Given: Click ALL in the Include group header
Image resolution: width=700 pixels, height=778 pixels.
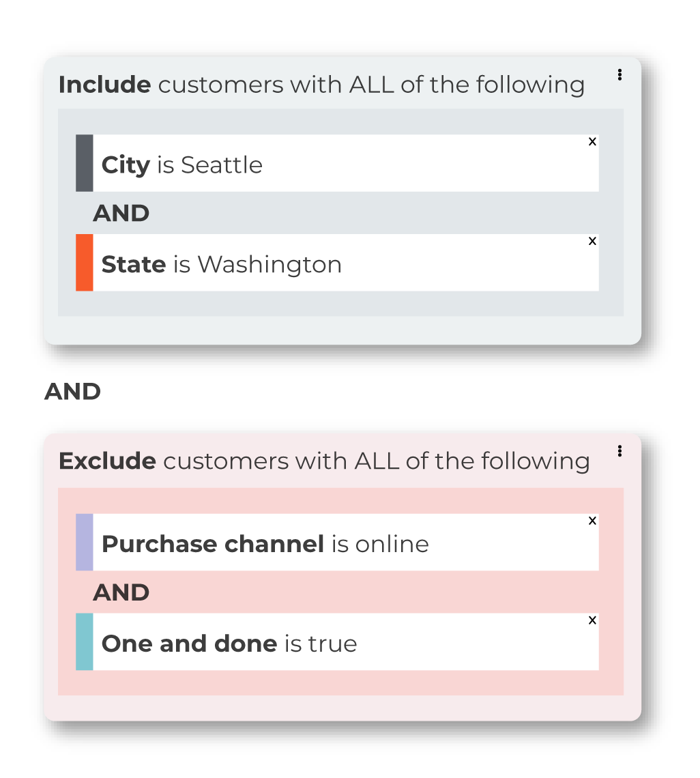Looking at the screenshot, I should (x=372, y=85).
